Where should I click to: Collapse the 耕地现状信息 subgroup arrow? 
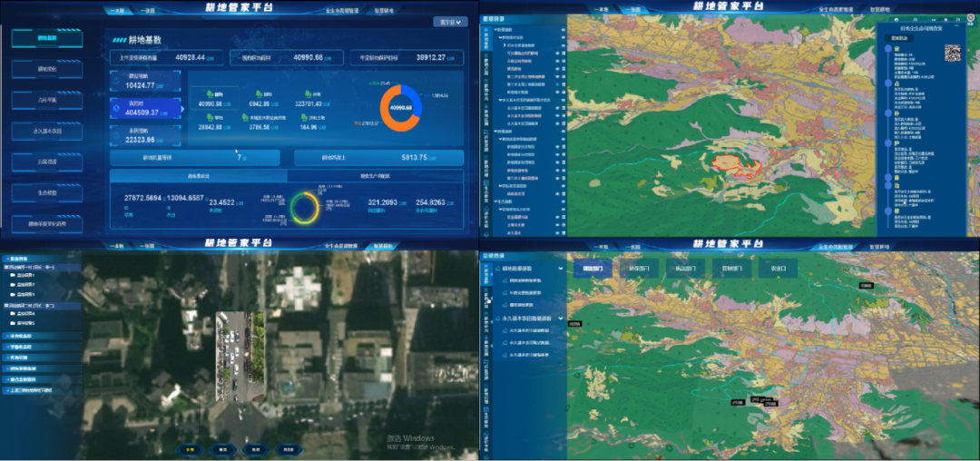tap(499, 37)
